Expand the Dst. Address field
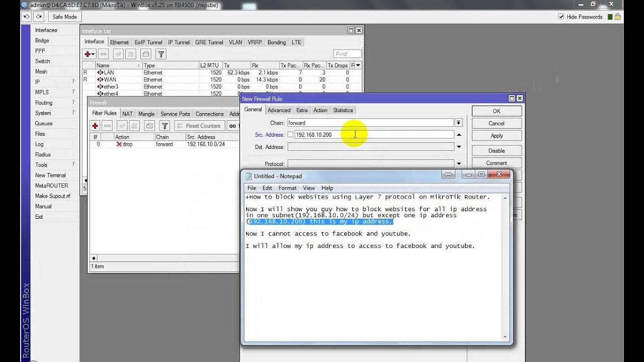This screenshot has height=362, width=644. (459, 147)
